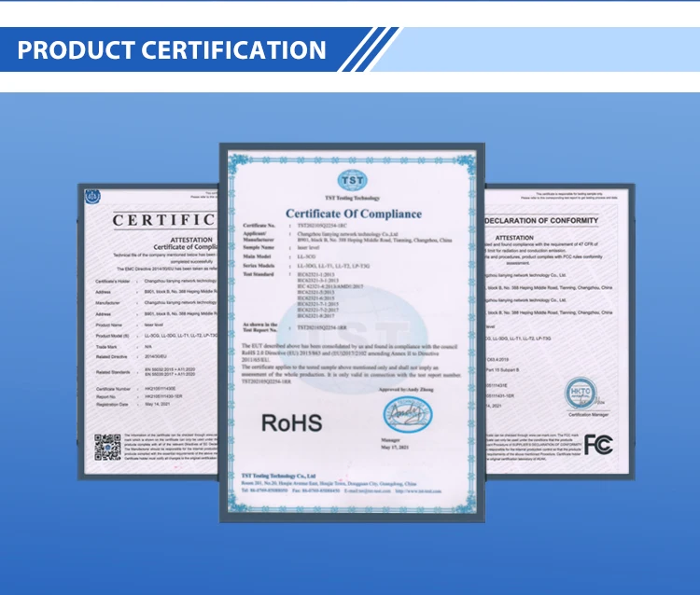Click "TST Testing Technology" under the logo
This screenshot has height=595, width=700.
coord(352,198)
